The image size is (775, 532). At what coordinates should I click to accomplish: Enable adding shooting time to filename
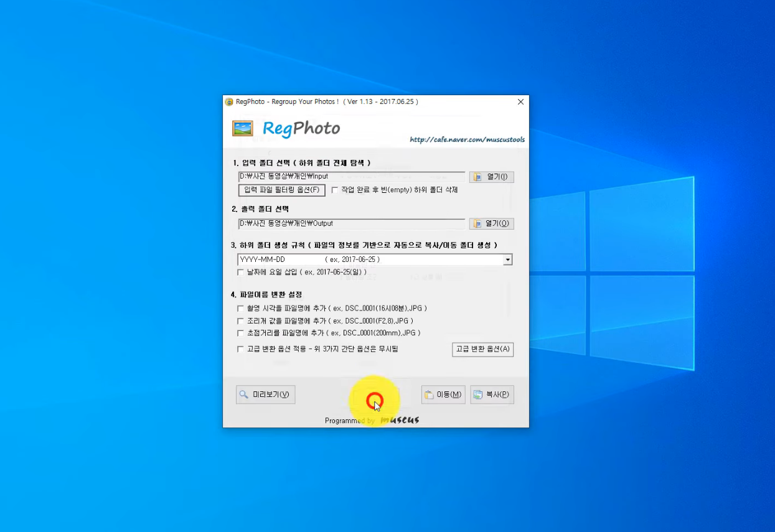(240, 308)
